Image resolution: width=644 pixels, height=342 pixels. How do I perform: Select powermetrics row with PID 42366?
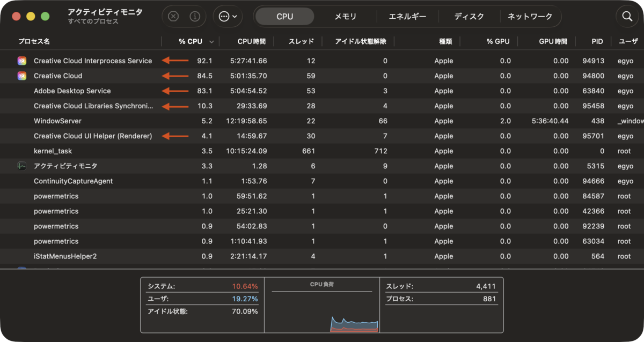pos(322,211)
